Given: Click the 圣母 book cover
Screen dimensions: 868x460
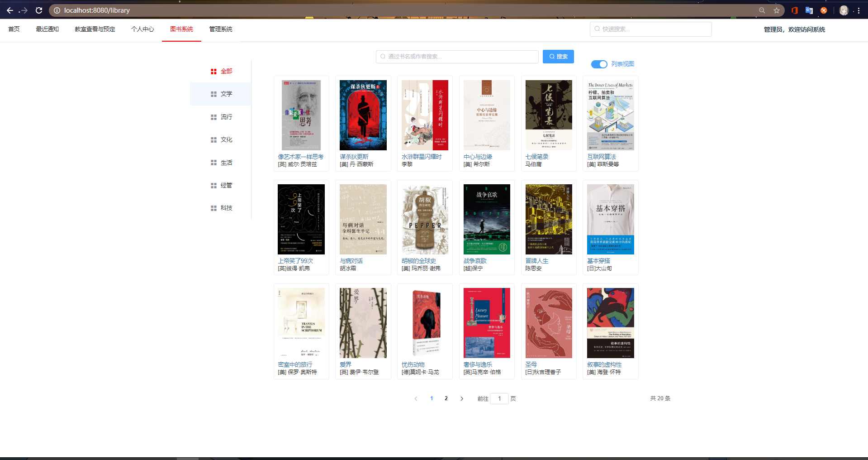Looking at the screenshot, I should coord(549,323).
